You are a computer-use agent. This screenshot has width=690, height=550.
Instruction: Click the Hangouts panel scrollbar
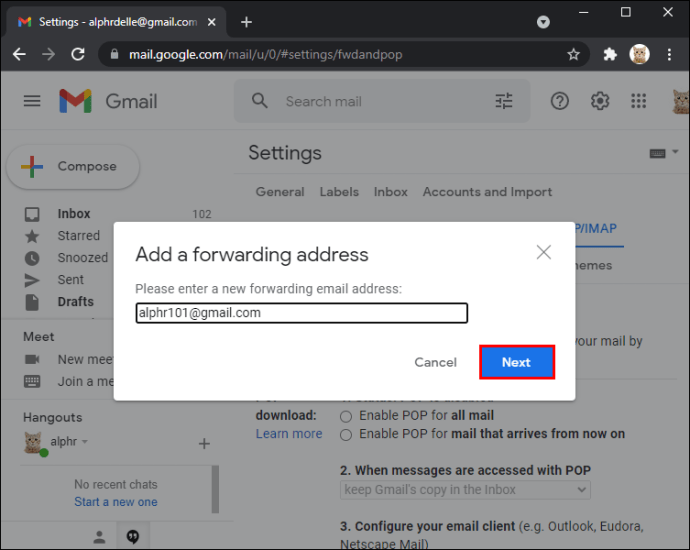[215, 489]
